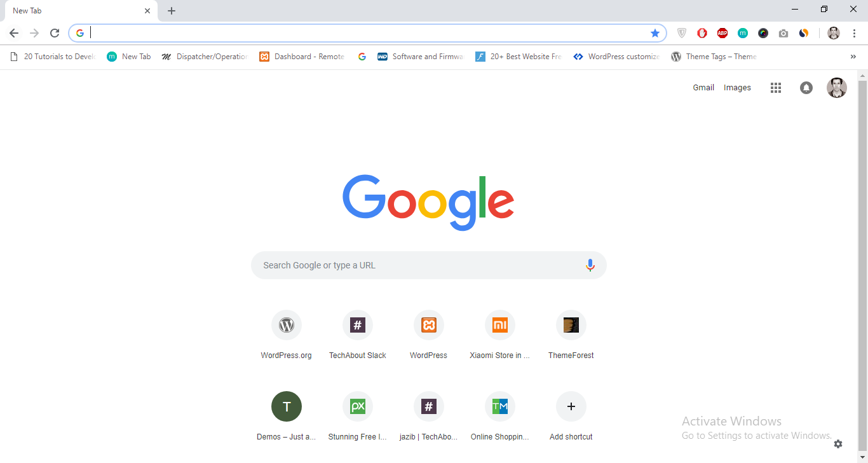Open the '20+ Best Website Fre' bookmark

(x=519, y=57)
